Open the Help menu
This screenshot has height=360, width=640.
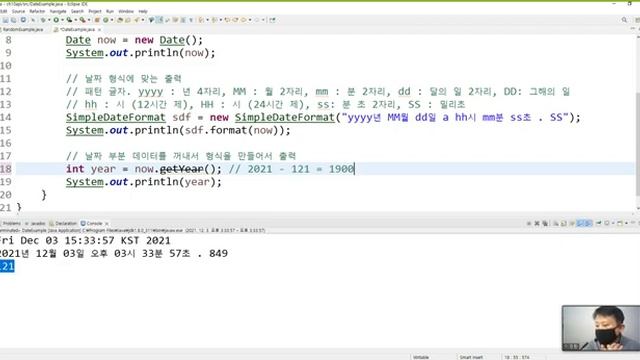pos(143,11)
